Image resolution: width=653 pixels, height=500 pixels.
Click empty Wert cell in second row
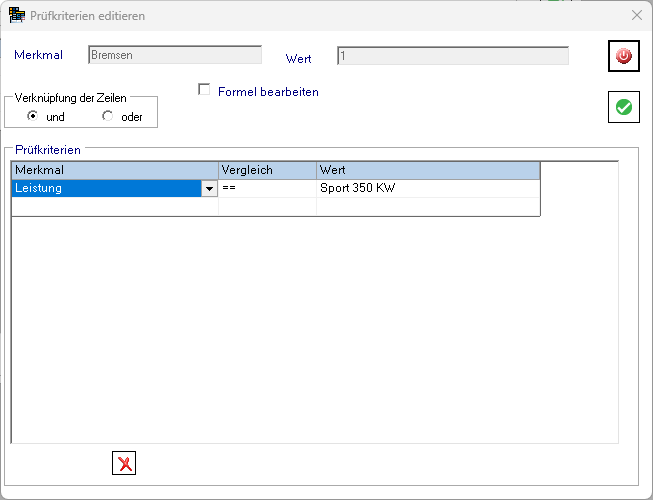427,207
